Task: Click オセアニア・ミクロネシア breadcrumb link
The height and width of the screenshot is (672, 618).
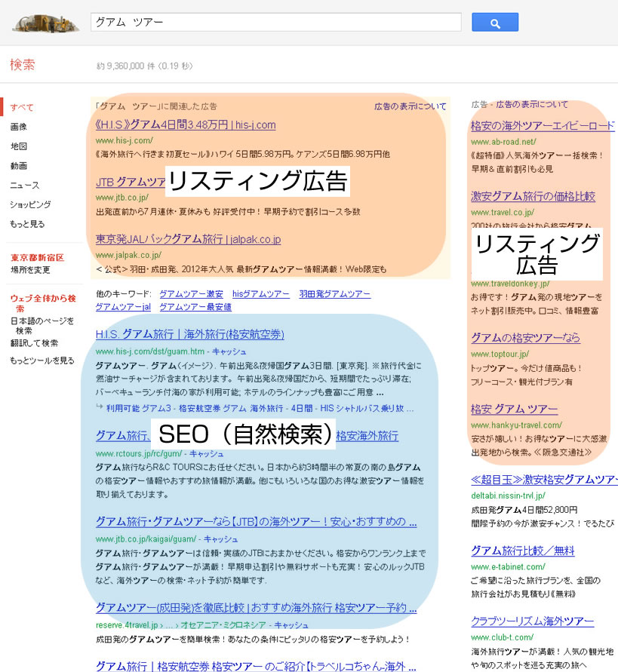Action: (222, 624)
